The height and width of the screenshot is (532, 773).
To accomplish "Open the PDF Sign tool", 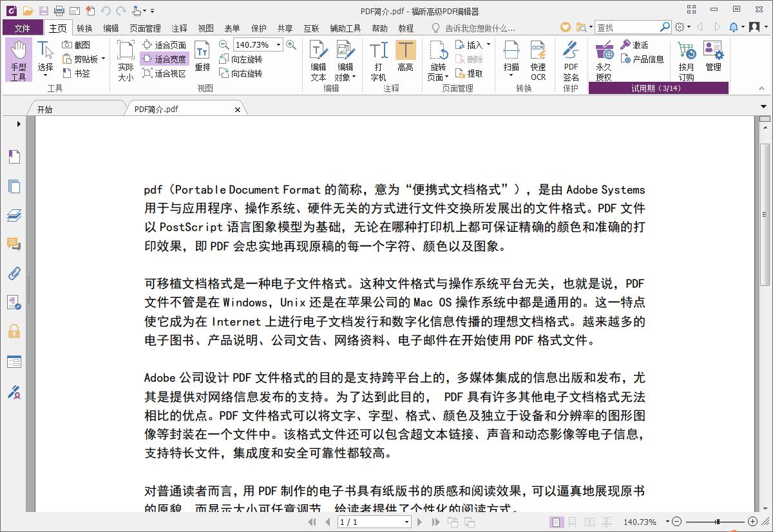I will click(x=571, y=61).
